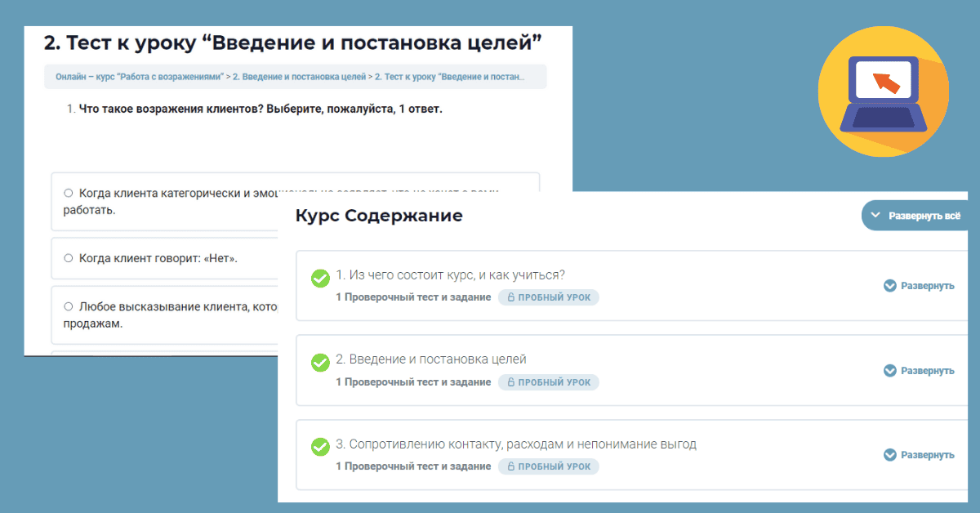Expand lesson 2 'Введение и постановка целей'
The image size is (980, 513).
pyautogui.click(x=919, y=371)
